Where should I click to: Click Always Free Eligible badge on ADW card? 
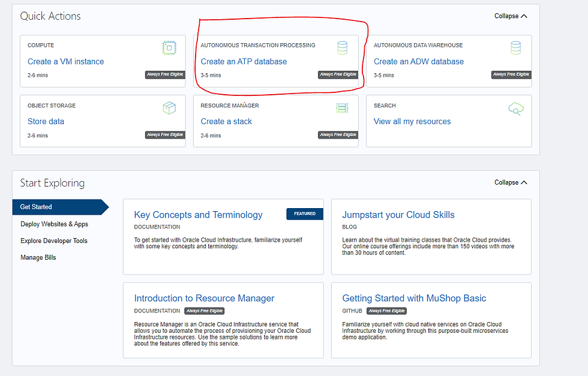click(x=511, y=74)
